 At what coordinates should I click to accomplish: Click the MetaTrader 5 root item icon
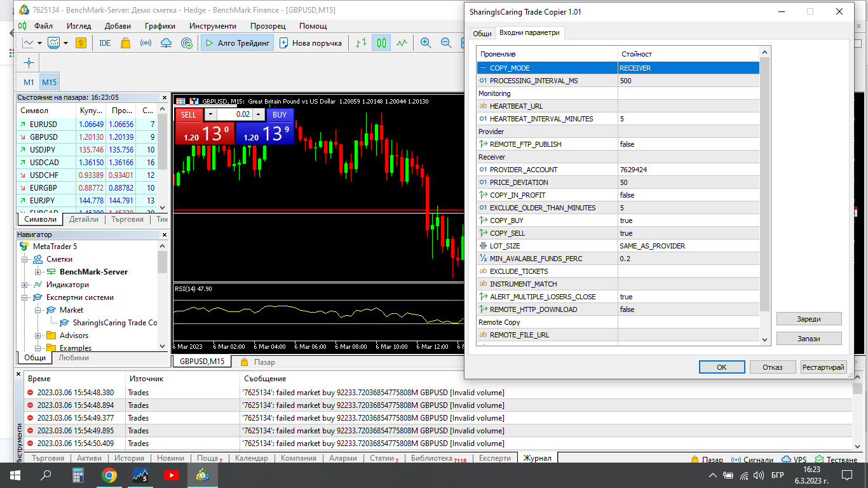24,247
